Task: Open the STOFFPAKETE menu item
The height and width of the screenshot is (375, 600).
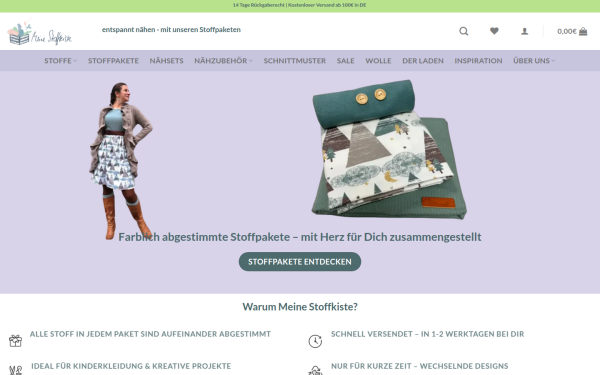Action: (113, 61)
